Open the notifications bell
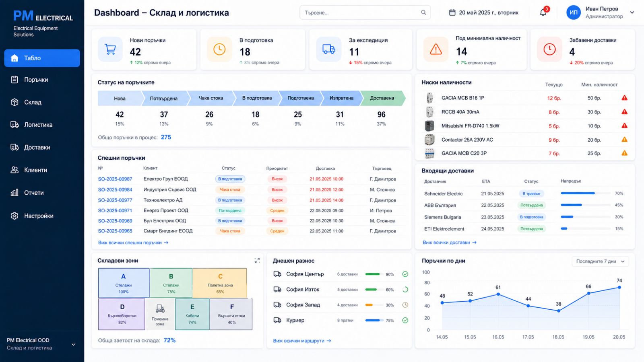The height and width of the screenshot is (362, 644). pyautogui.click(x=543, y=12)
